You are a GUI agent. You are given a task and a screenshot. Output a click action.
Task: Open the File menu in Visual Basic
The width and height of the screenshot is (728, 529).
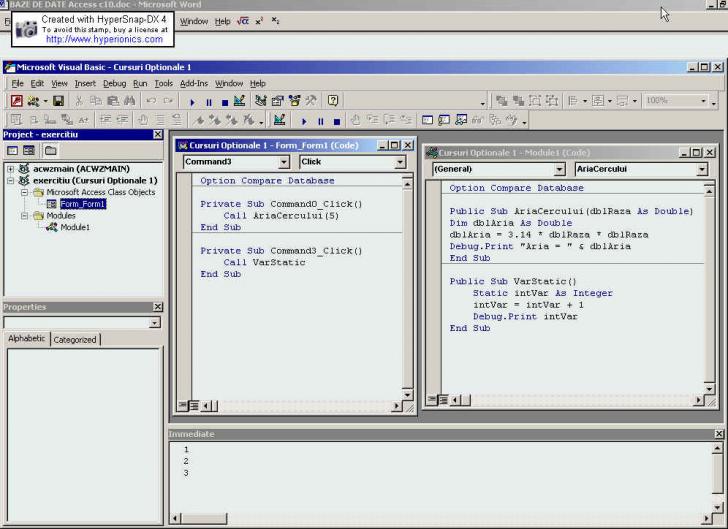tap(18, 84)
